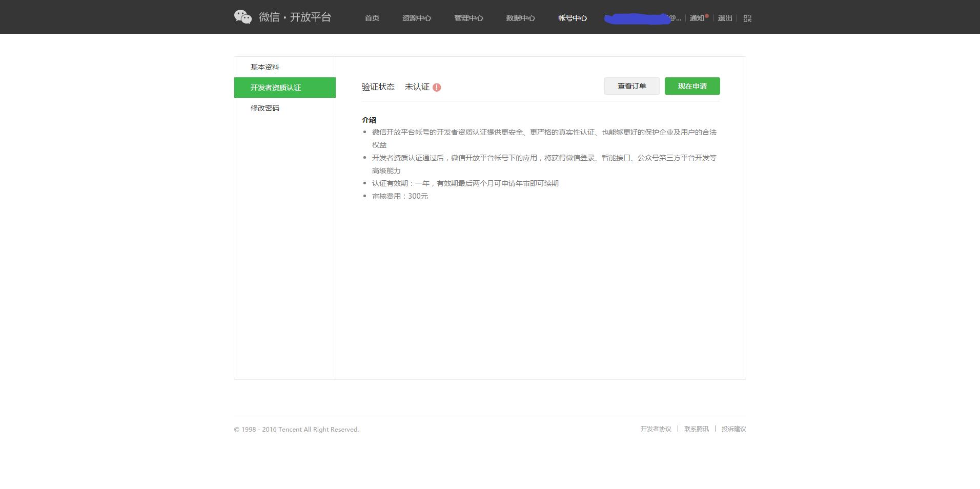
Task: Open the 开发者协议 footer link
Action: [656, 429]
